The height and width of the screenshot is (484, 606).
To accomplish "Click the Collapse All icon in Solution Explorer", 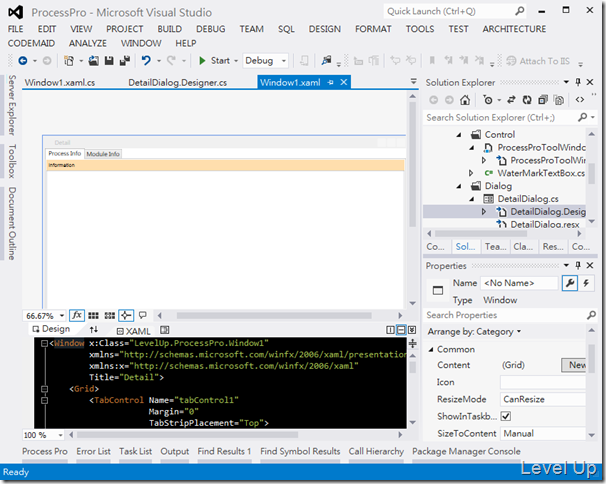I will pos(543,100).
